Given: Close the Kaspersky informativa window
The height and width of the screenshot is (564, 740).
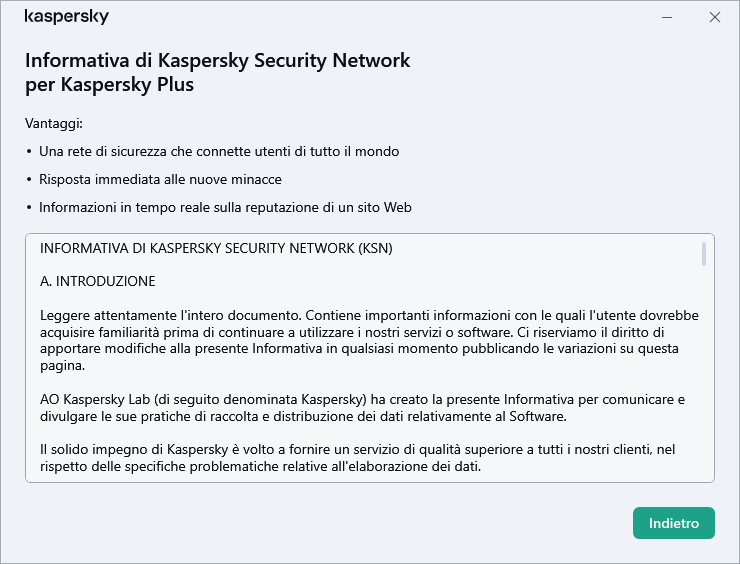Looking at the screenshot, I should [x=714, y=17].
